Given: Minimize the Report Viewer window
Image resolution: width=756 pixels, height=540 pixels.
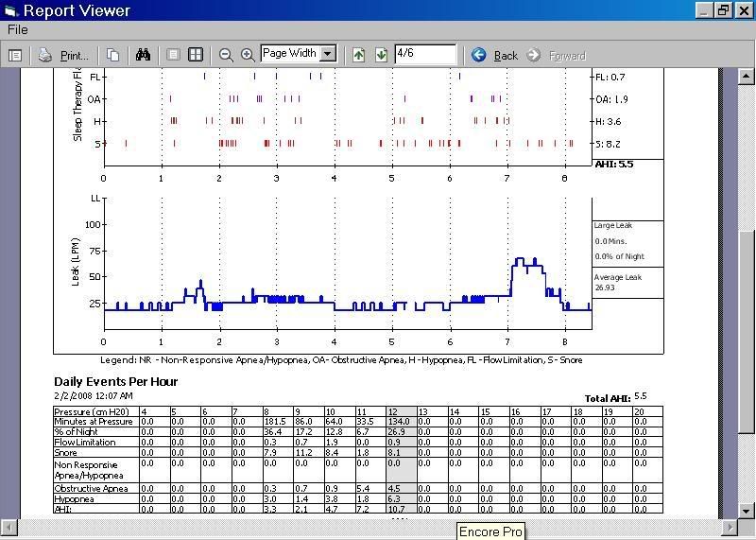Looking at the screenshot, I should [704, 10].
